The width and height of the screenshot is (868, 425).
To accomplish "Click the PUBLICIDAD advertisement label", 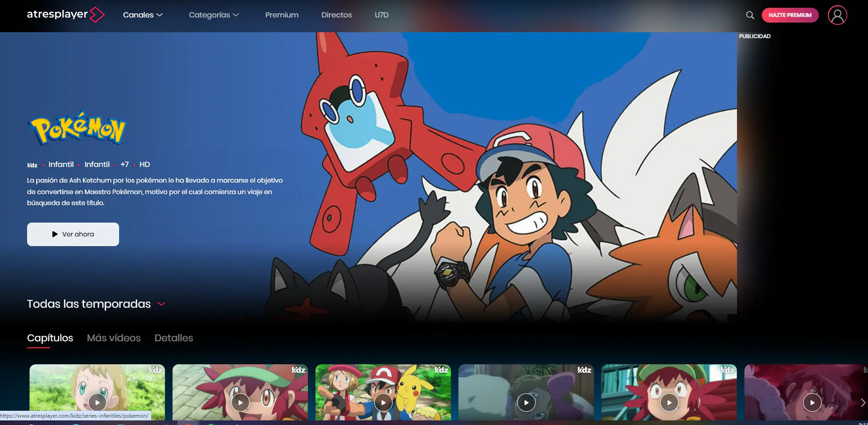I will point(755,36).
